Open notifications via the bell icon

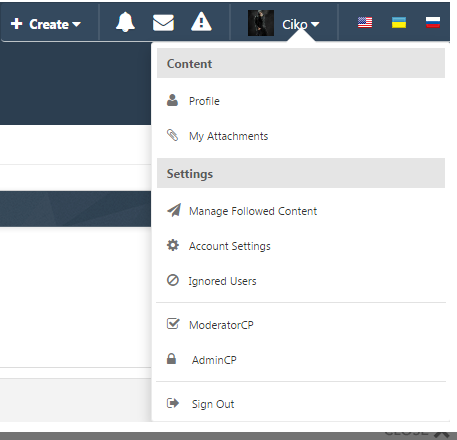coord(125,22)
